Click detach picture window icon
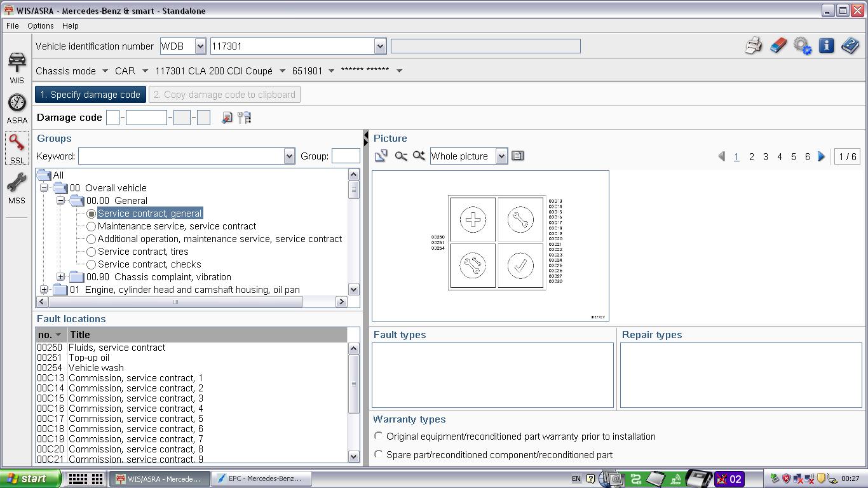The height and width of the screenshot is (488, 868). pyautogui.click(x=381, y=156)
